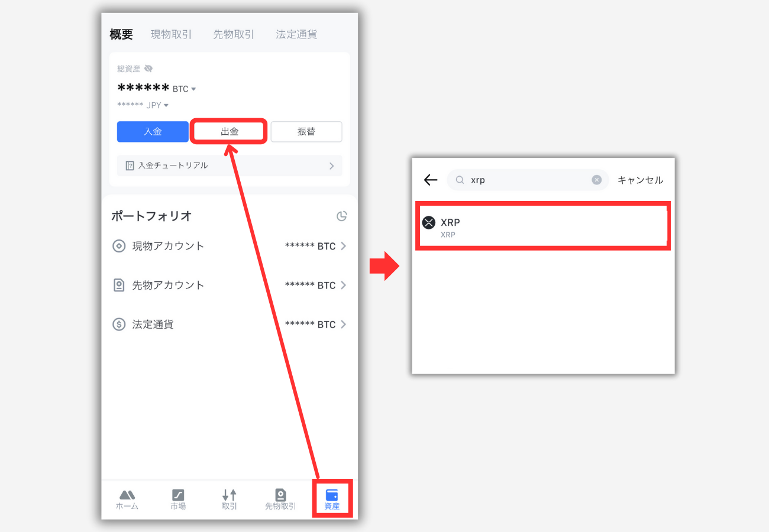The image size is (769, 532).
Task: Open the 資産 wallet icon
Action: [332, 499]
